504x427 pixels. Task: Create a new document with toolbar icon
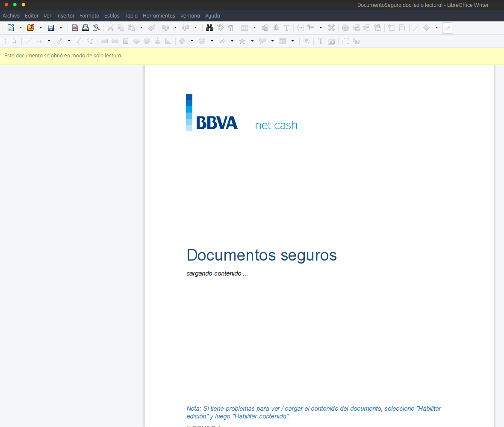point(11,28)
